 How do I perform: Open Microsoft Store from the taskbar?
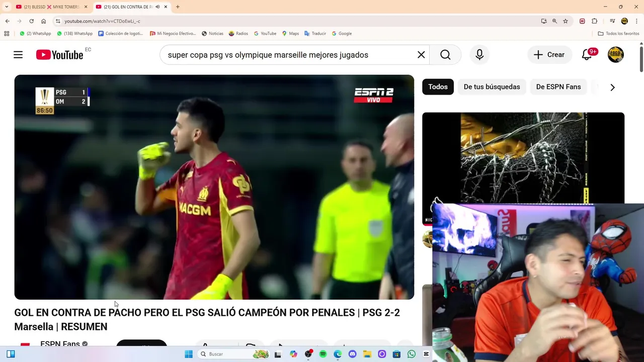tap(397, 354)
